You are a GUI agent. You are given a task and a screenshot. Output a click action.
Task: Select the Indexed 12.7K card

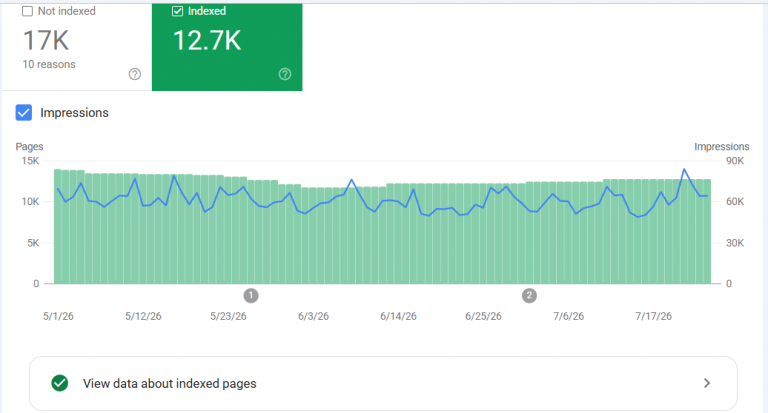227,47
